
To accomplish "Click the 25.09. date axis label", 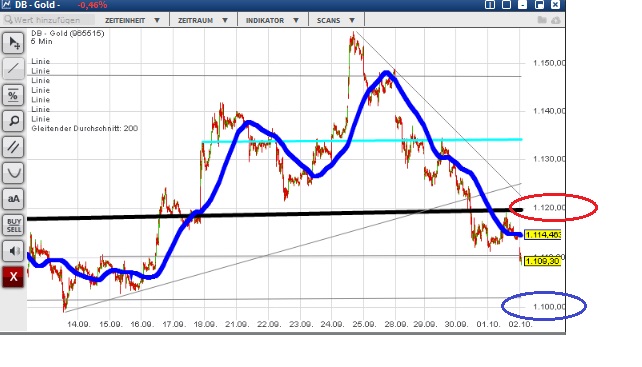I will 364,324.
